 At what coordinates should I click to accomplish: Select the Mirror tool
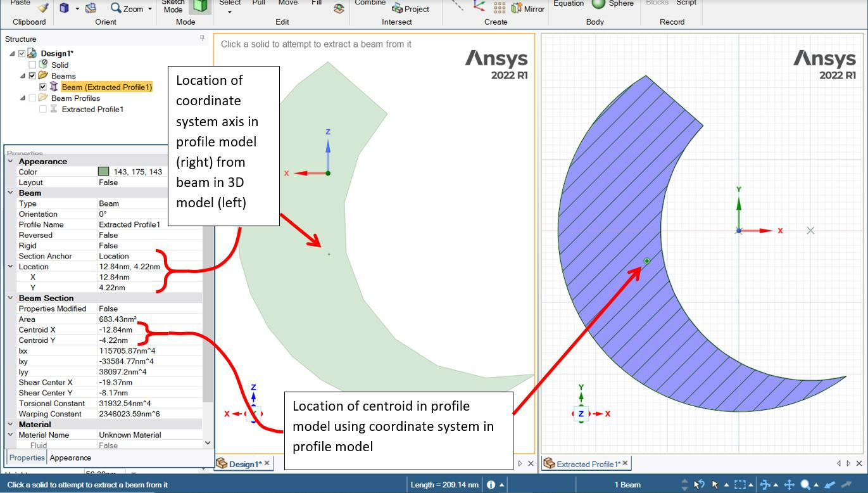tap(528, 9)
